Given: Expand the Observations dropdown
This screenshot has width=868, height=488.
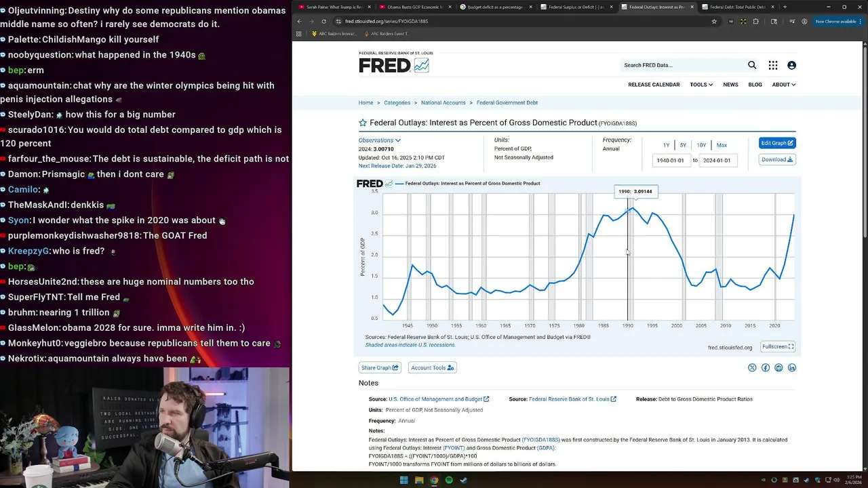Looking at the screenshot, I should pos(379,140).
